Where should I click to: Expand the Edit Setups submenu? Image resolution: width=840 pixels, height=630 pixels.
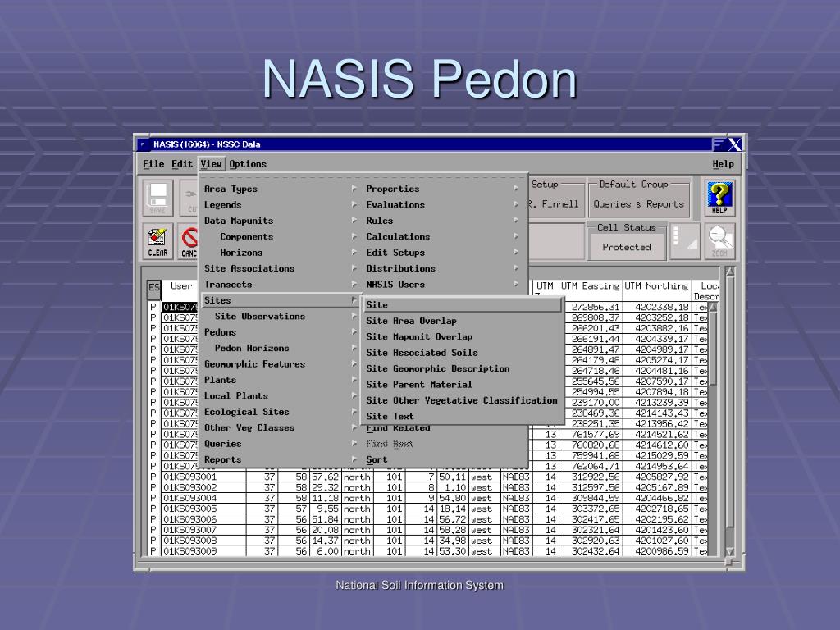tap(442, 253)
